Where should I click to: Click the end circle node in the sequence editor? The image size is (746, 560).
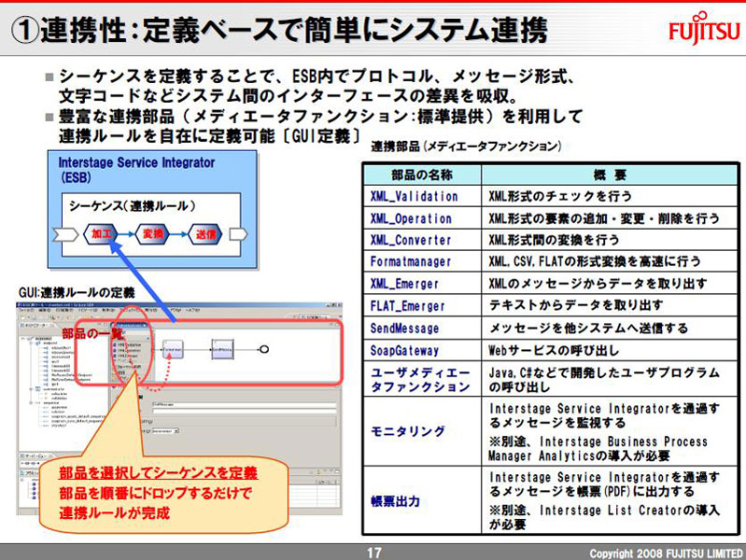click(x=265, y=348)
